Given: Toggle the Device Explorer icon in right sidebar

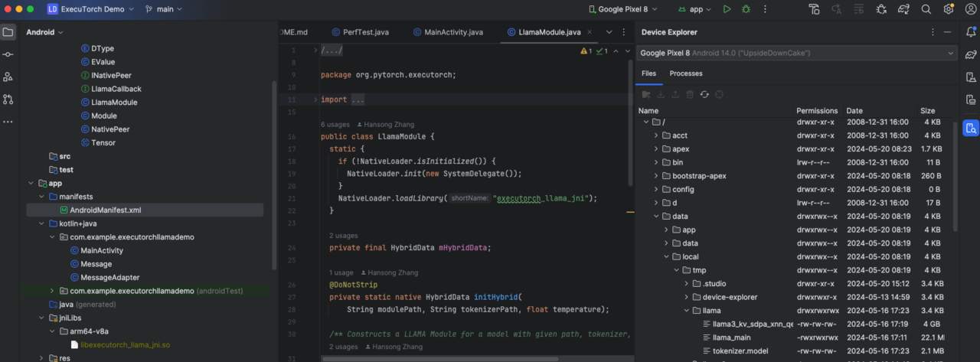Looking at the screenshot, I should click(x=971, y=128).
